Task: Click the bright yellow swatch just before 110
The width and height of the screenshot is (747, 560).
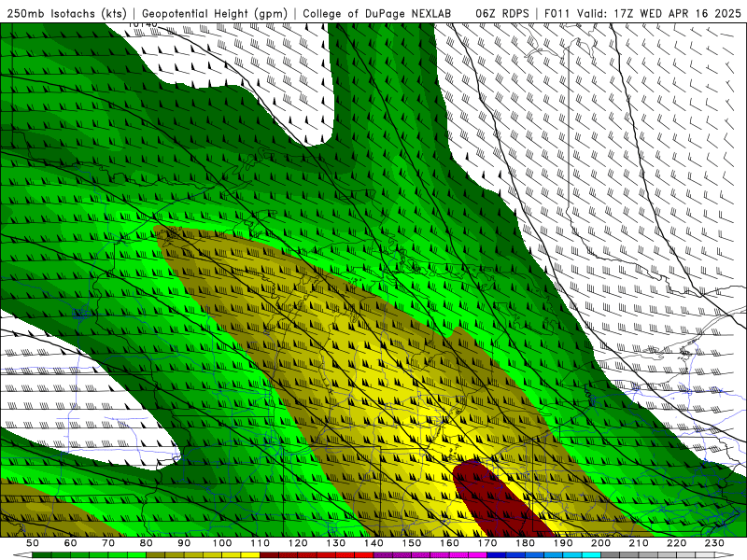Action: (250, 555)
